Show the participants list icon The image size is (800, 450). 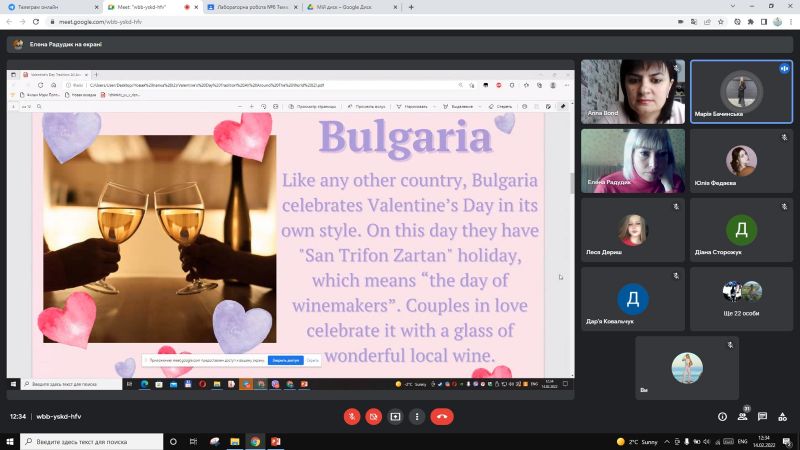pyautogui.click(x=743, y=417)
